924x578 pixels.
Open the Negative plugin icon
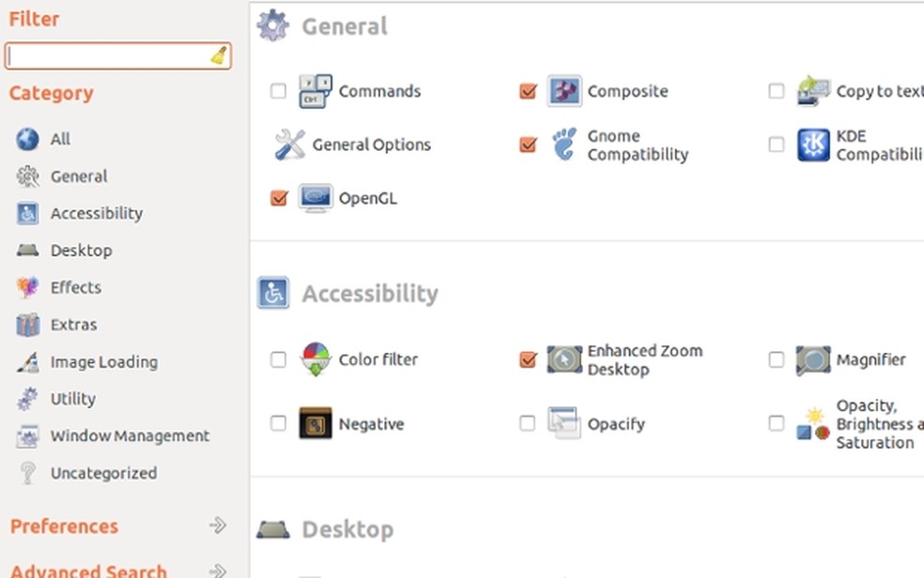tap(316, 423)
